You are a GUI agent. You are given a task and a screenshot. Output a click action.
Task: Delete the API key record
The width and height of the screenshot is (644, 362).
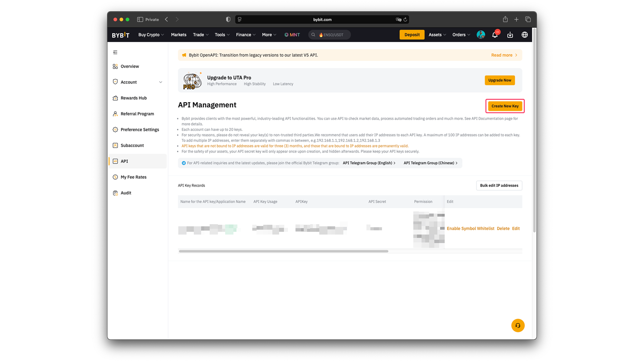[503, 228]
